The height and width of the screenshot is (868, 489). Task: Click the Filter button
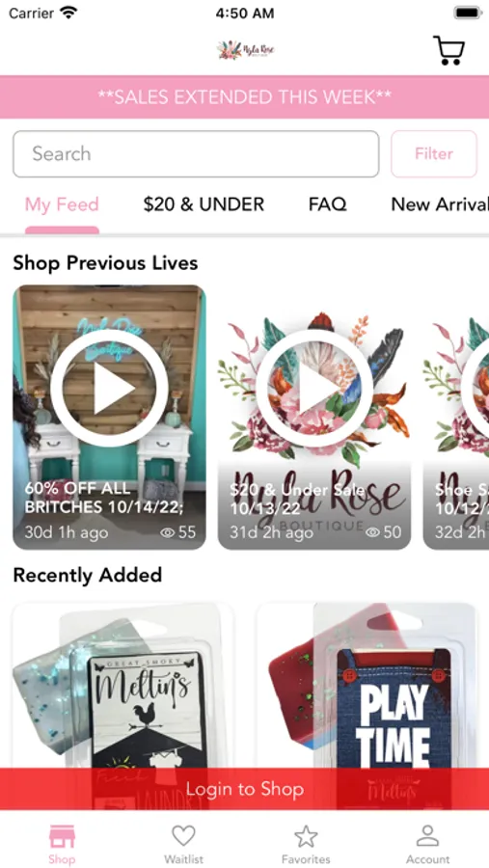[x=434, y=154]
